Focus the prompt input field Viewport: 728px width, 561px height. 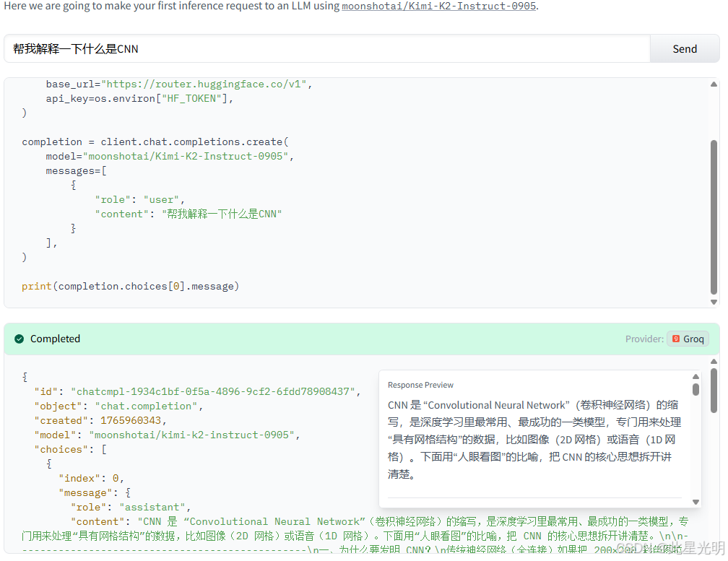pyautogui.click(x=327, y=48)
